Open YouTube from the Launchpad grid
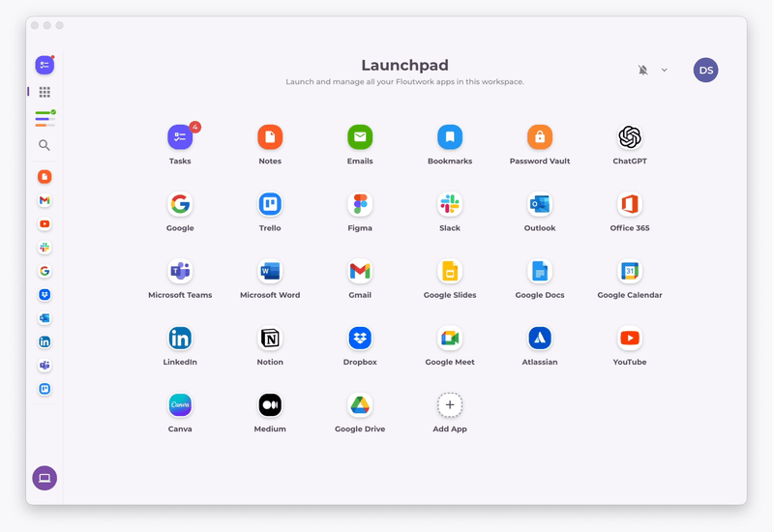 (630, 338)
